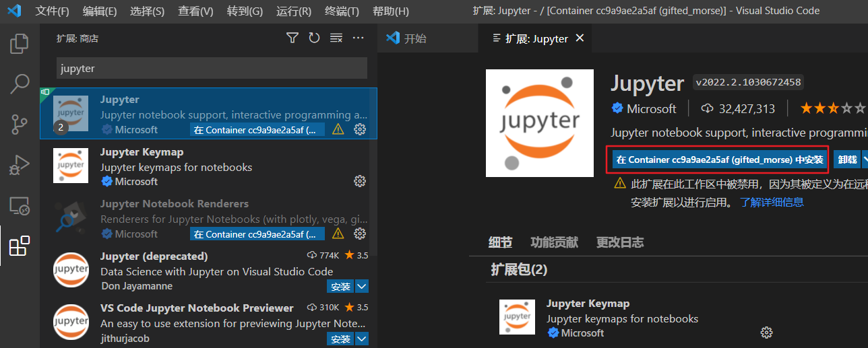Click publisher name jithurjacob
This screenshot has width=868, height=348.
125,339
